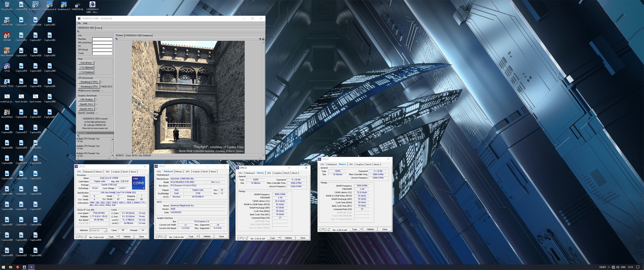Image resolution: width=644 pixels, height=270 pixels.
Task: Run the Rendering (1 CPU) benchmark
Action: 89,82
